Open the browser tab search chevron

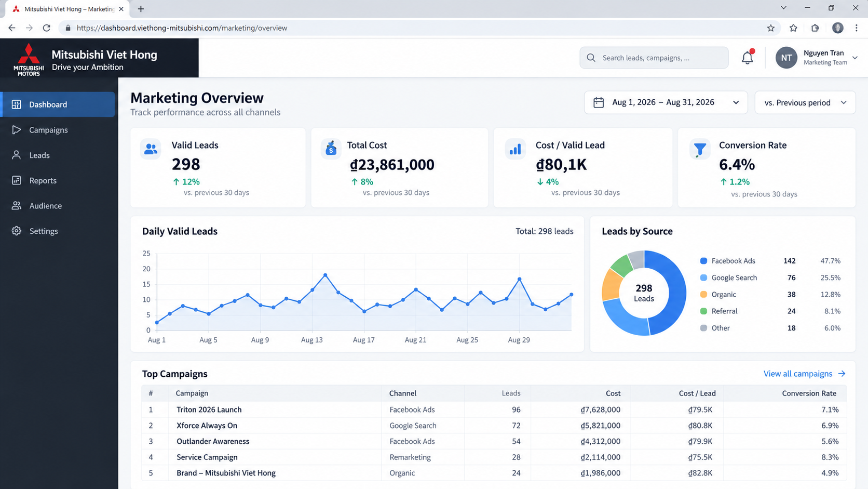coord(783,8)
